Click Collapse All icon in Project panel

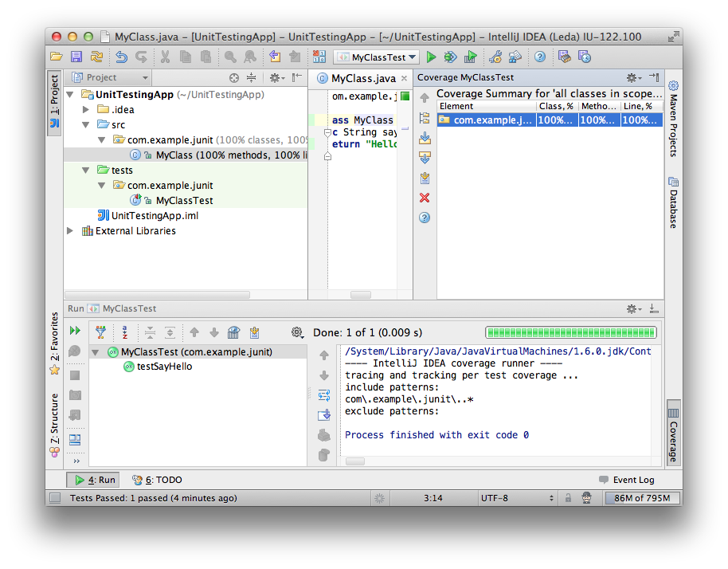251,78
